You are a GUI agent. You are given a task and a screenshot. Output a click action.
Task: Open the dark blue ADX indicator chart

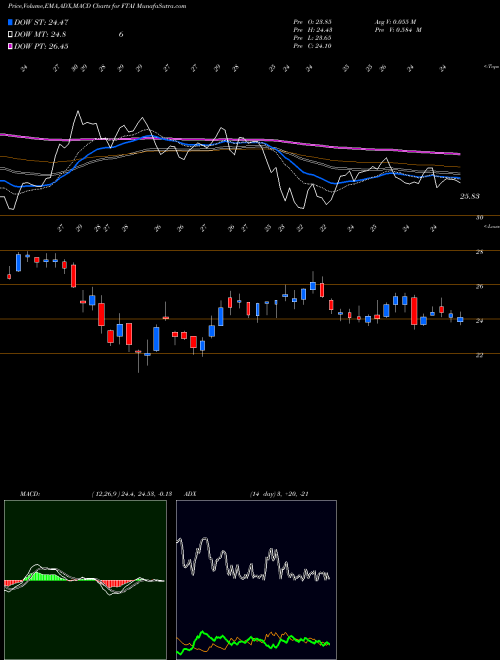[x=256, y=580]
